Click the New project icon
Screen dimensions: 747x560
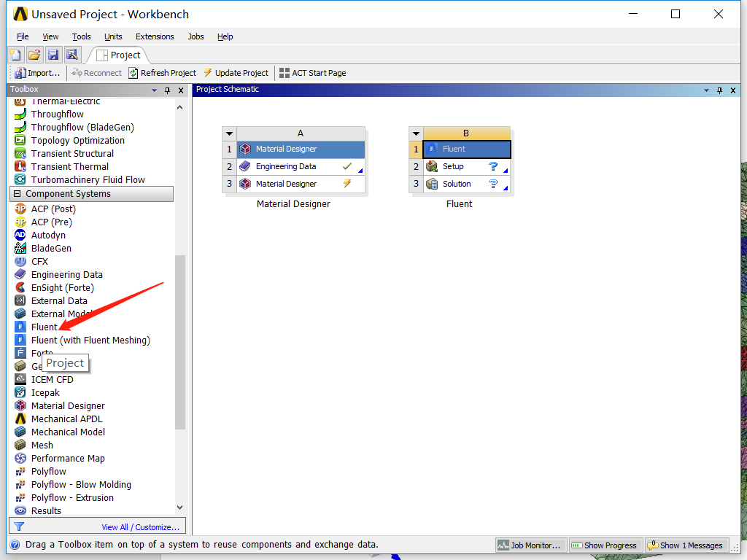(x=16, y=55)
